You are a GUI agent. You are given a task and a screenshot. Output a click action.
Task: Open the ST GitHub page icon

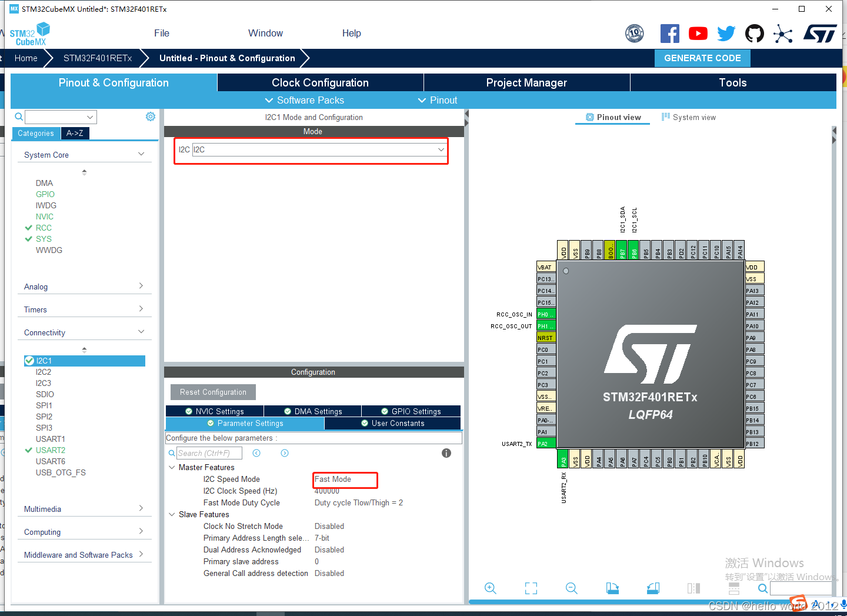click(x=755, y=34)
